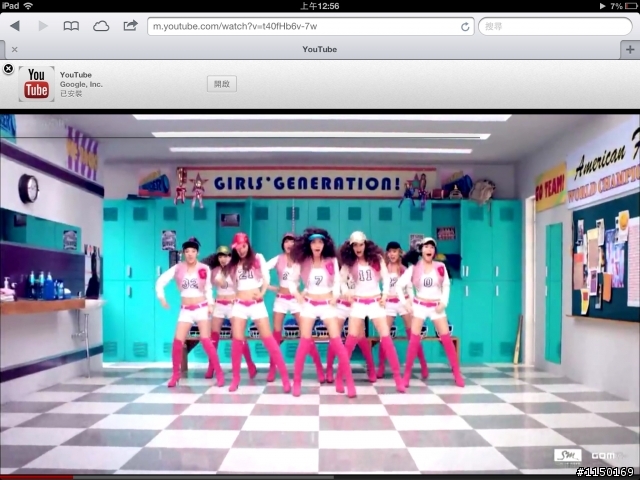Tap the Safari forward arrow

pos(43,26)
